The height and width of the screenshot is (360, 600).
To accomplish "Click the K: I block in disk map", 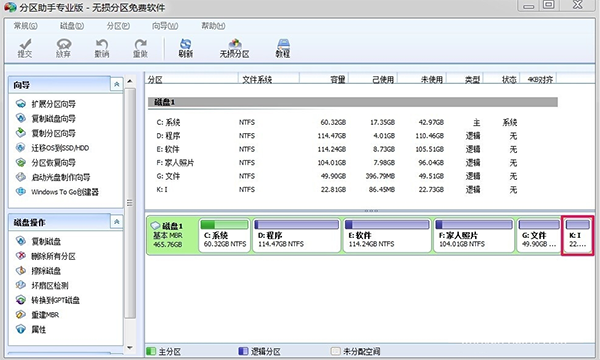I will click(578, 235).
